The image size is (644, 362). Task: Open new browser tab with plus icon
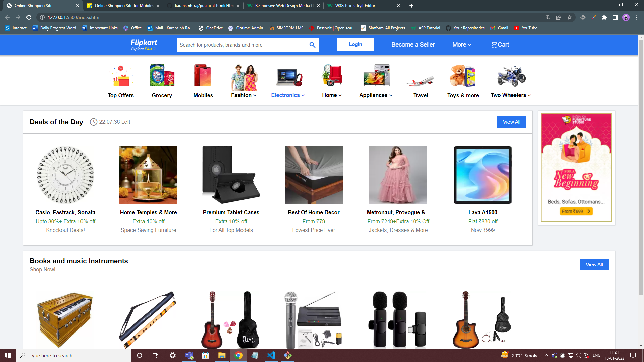pos(411,6)
